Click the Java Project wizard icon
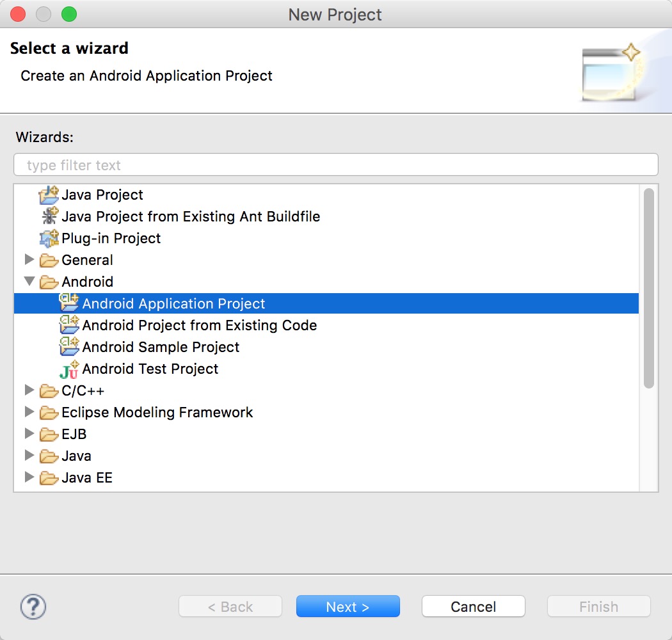This screenshot has height=640, width=672. (49, 195)
